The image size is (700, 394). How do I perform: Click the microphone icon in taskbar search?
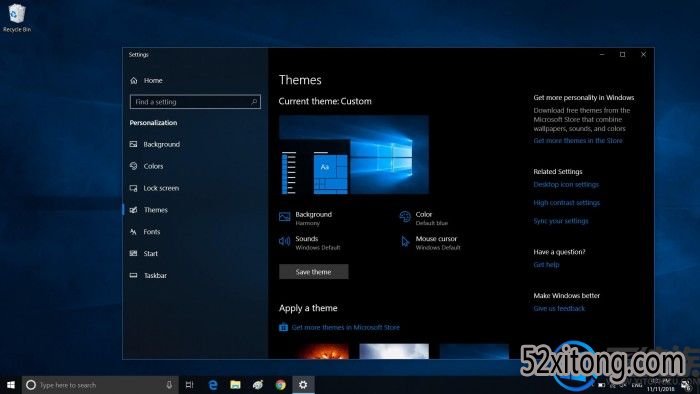pos(169,385)
